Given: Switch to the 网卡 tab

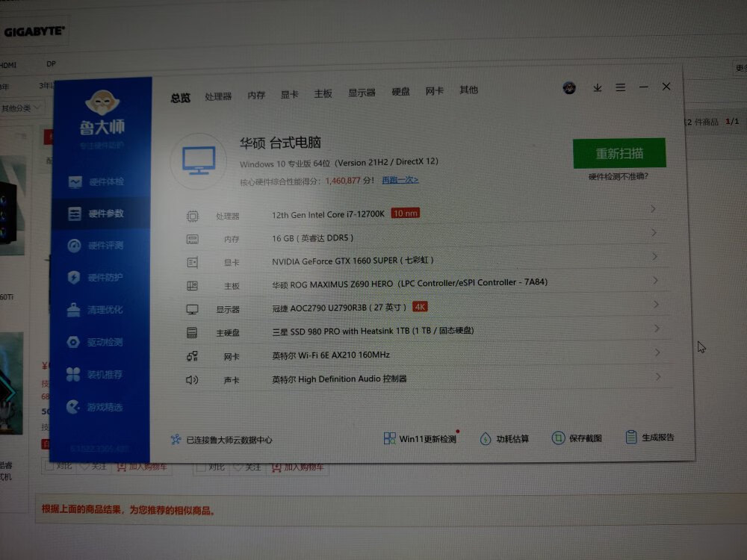Looking at the screenshot, I should 435,90.
